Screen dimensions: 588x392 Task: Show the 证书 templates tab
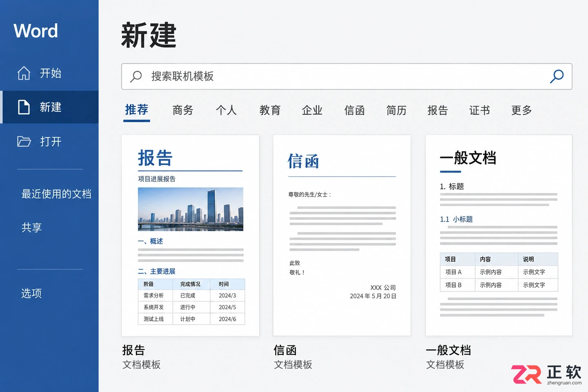[x=479, y=110]
